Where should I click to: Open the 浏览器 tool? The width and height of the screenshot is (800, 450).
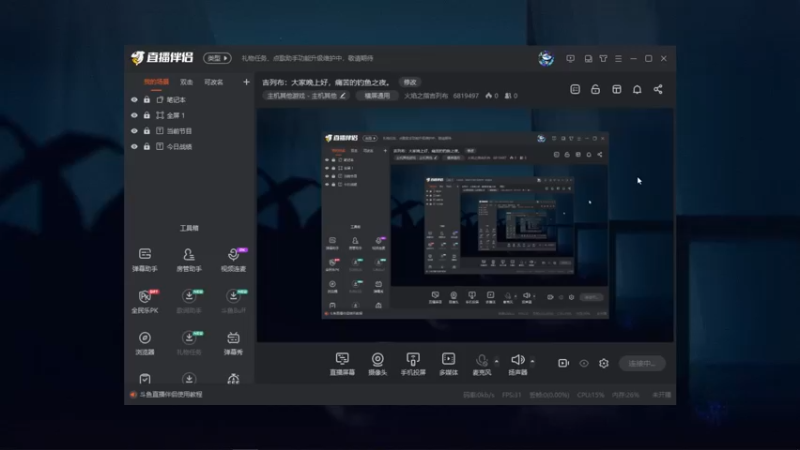point(145,343)
